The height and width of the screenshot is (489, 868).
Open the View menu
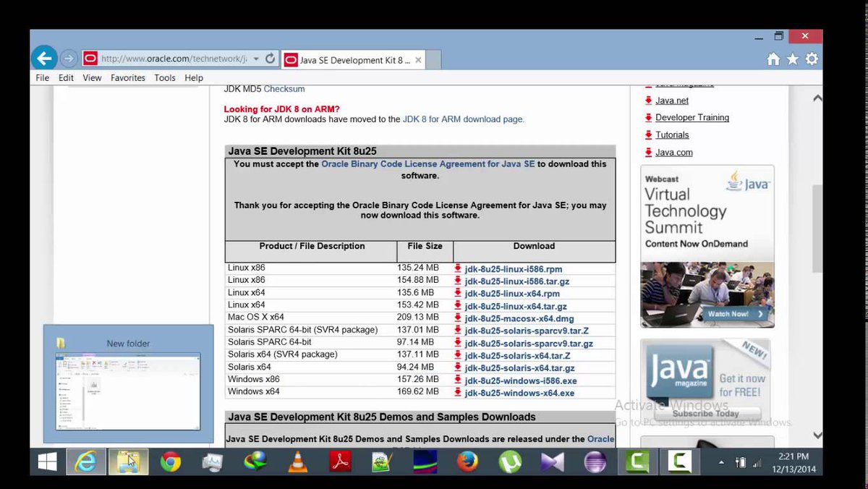92,77
